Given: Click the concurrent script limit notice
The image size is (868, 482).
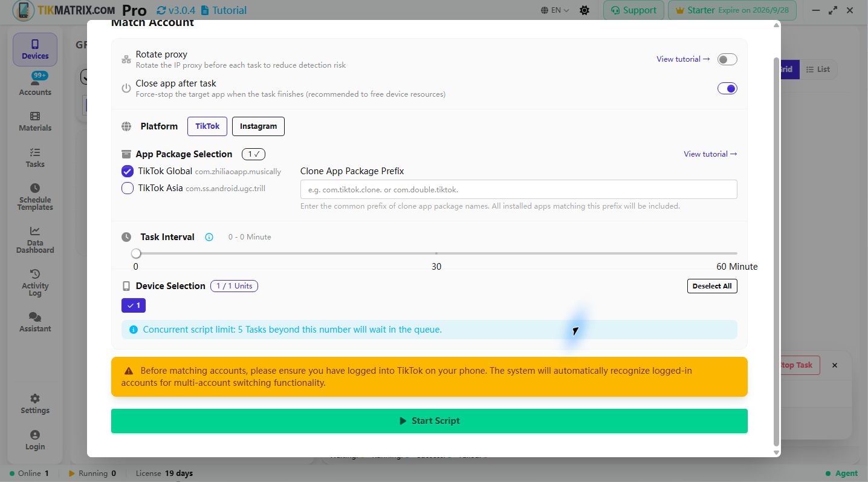Looking at the screenshot, I should [429, 330].
